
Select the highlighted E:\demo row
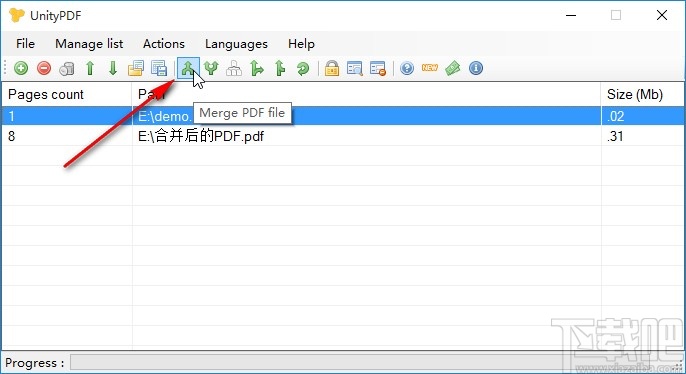click(x=342, y=116)
